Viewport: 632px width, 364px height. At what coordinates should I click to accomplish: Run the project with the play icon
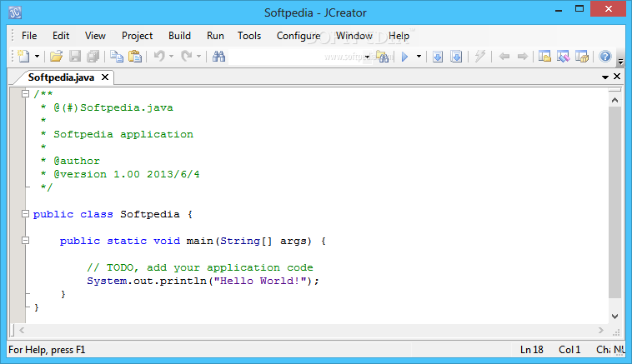pos(405,57)
